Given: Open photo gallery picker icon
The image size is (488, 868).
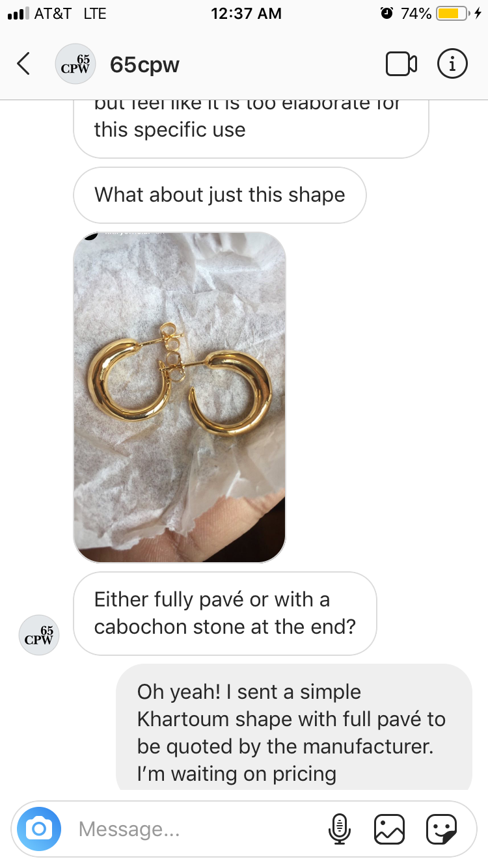Looking at the screenshot, I should tap(389, 829).
